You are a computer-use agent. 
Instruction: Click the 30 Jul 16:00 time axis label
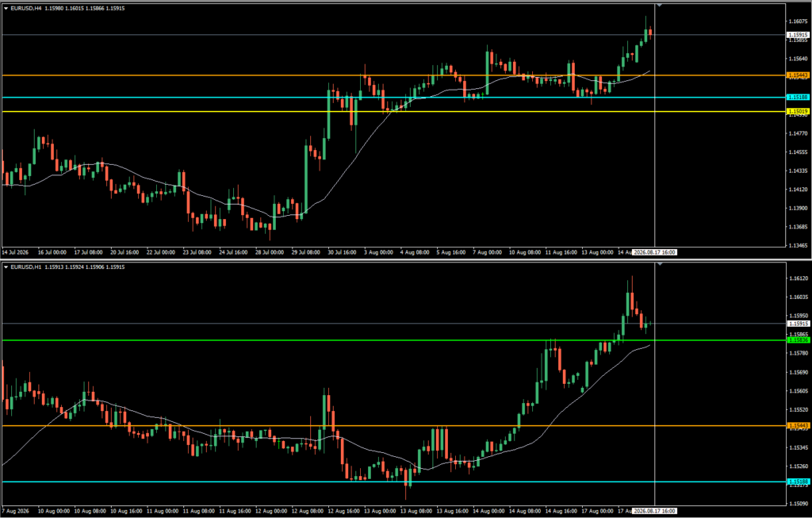[x=342, y=252]
